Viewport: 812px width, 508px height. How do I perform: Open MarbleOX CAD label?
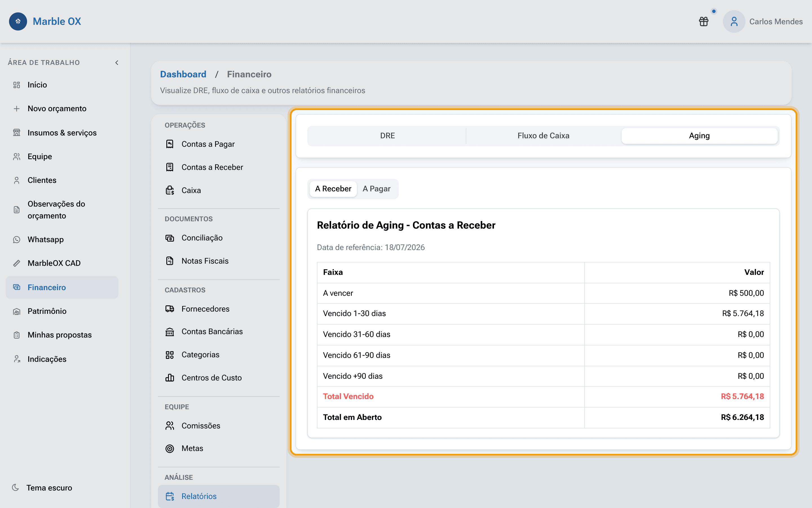point(54,263)
